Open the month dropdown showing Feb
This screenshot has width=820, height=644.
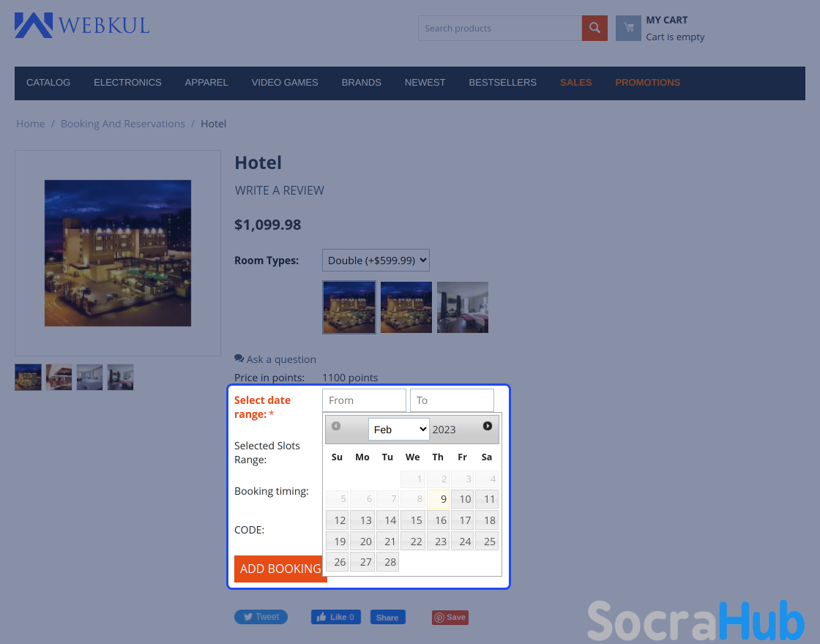(399, 430)
